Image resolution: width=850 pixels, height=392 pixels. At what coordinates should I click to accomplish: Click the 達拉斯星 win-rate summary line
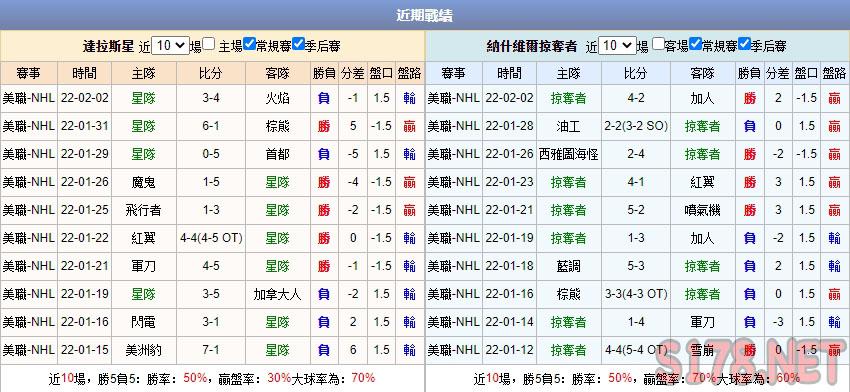coord(212,378)
